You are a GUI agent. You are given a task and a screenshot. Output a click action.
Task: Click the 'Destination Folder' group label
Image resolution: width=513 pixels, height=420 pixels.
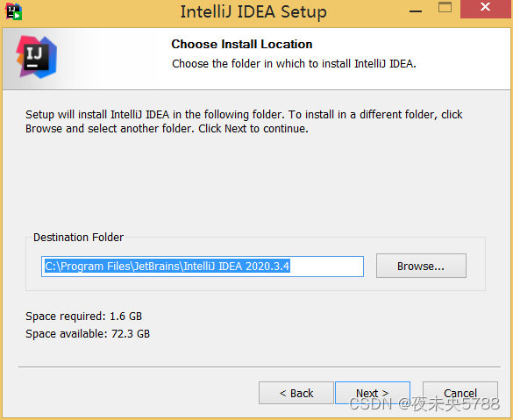pyautogui.click(x=79, y=237)
